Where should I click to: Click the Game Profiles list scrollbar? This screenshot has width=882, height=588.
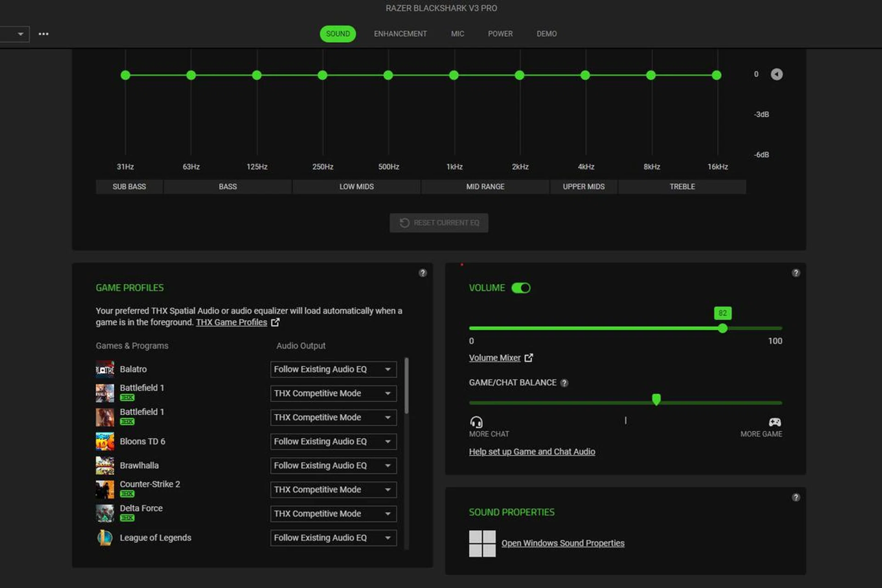pyautogui.click(x=407, y=386)
